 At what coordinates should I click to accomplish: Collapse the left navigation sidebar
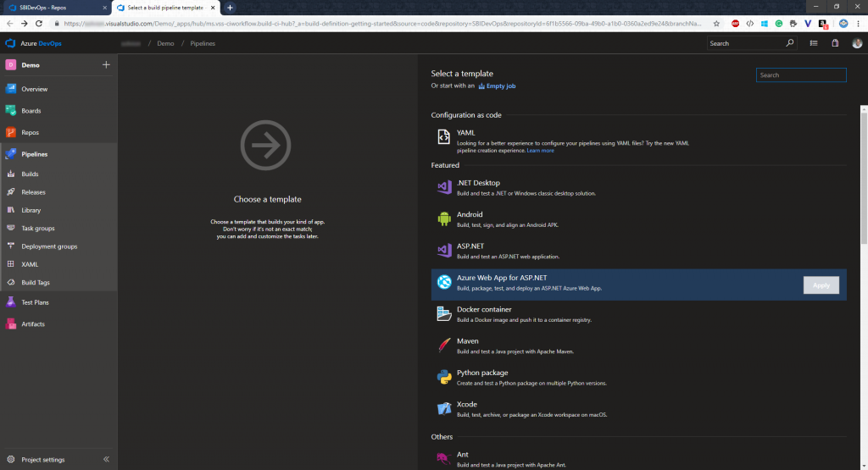[x=106, y=459]
